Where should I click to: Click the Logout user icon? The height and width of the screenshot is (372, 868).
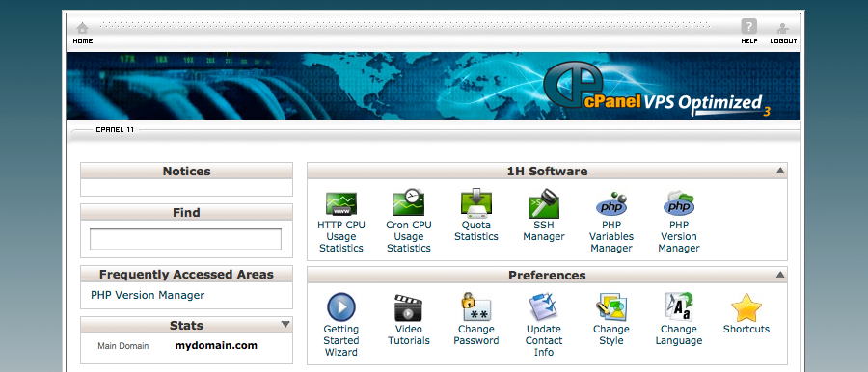coord(783,28)
